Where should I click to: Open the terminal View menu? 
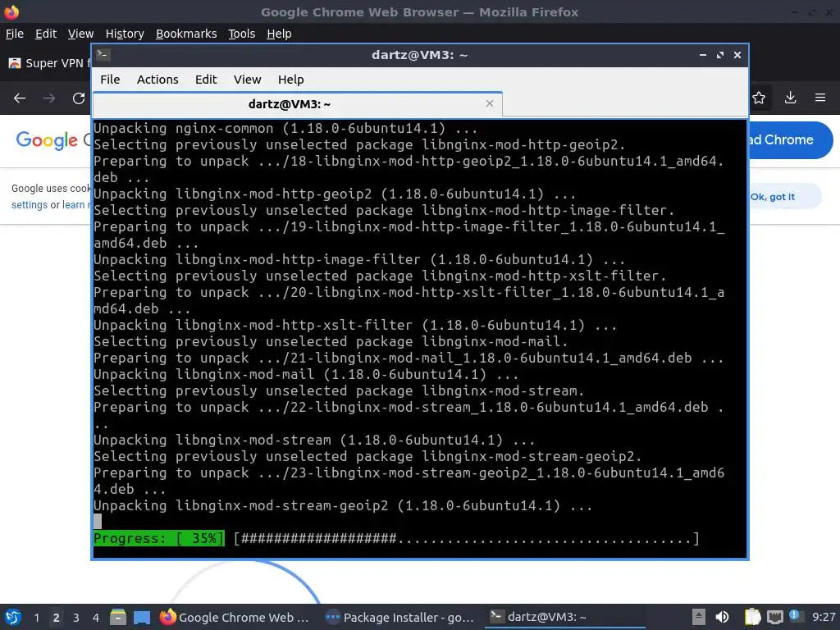[x=247, y=80]
